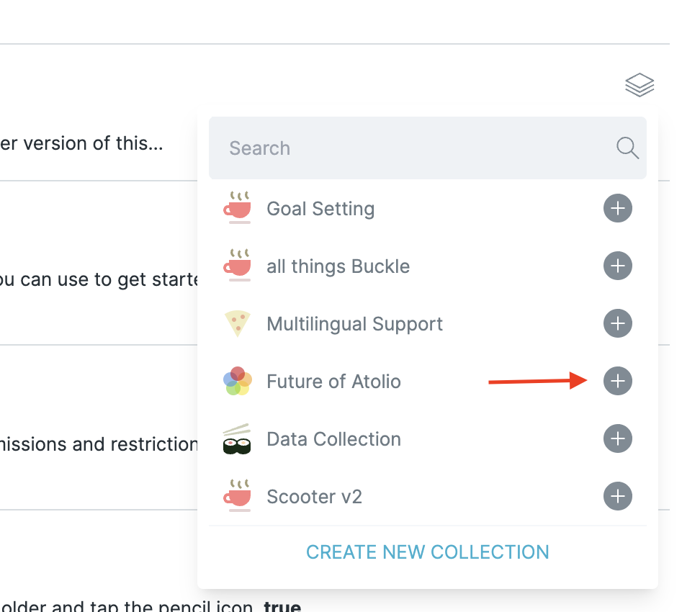Screen dimensions: 700x612
Task: Choose Multilingual Support from the list
Action: tap(354, 324)
